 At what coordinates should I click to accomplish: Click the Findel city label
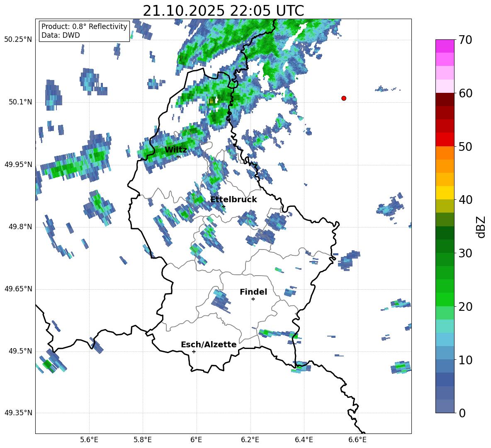253,292
